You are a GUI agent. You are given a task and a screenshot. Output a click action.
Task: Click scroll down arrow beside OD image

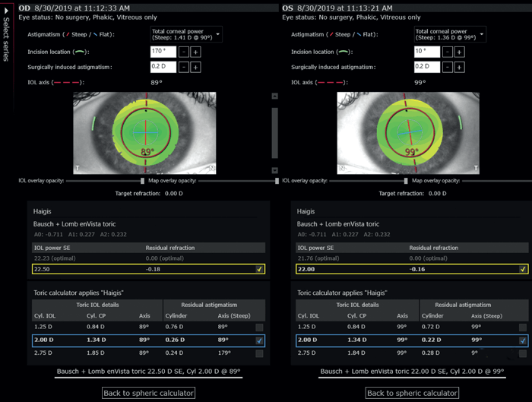coord(275,170)
